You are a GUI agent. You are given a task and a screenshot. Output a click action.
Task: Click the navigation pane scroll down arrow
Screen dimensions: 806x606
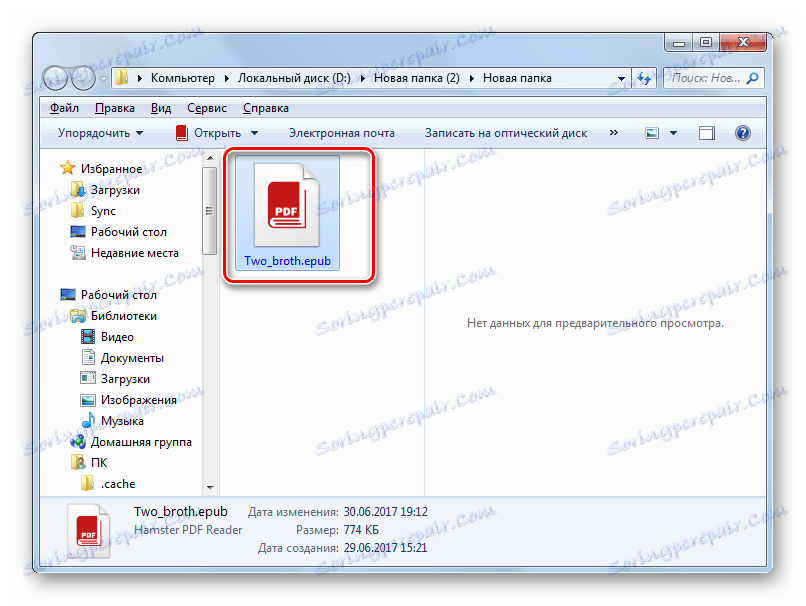[210, 487]
